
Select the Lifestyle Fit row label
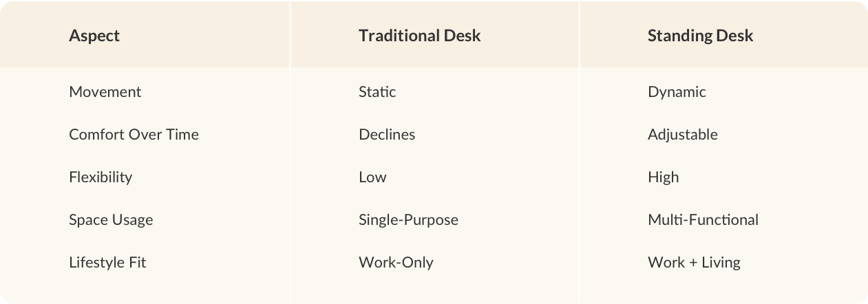[x=107, y=262]
